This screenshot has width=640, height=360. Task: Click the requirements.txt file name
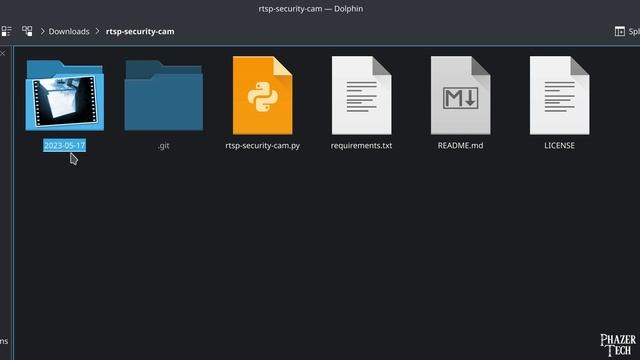[362, 146]
